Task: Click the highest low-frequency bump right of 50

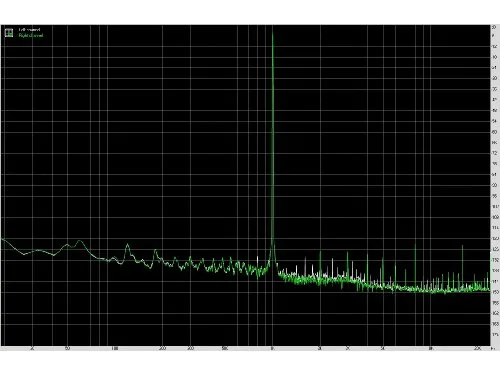Action: (x=79, y=241)
